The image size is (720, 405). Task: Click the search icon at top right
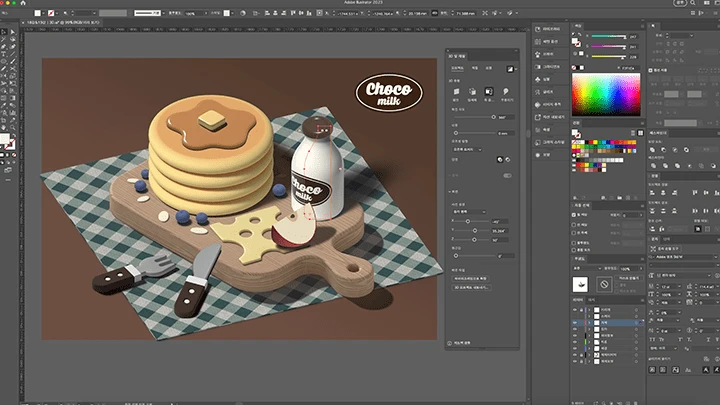pos(692,3)
